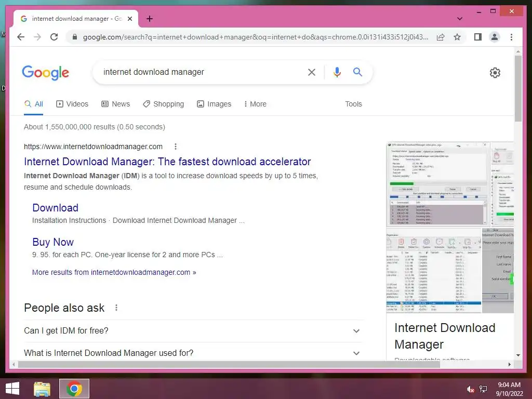Open More results from internetdownloadmanager.com
Image resolution: width=532 pixels, height=399 pixels.
114,272
